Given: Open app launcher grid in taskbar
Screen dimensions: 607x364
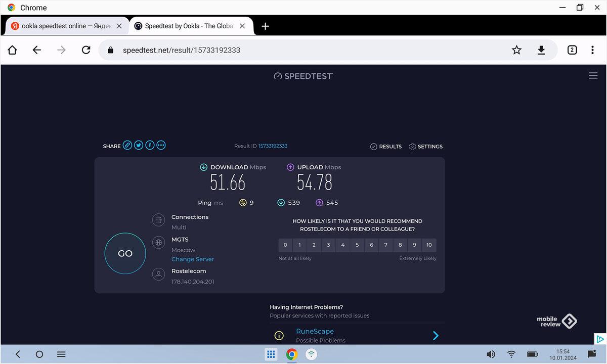Looking at the screenshot, I should click(271, 354).
